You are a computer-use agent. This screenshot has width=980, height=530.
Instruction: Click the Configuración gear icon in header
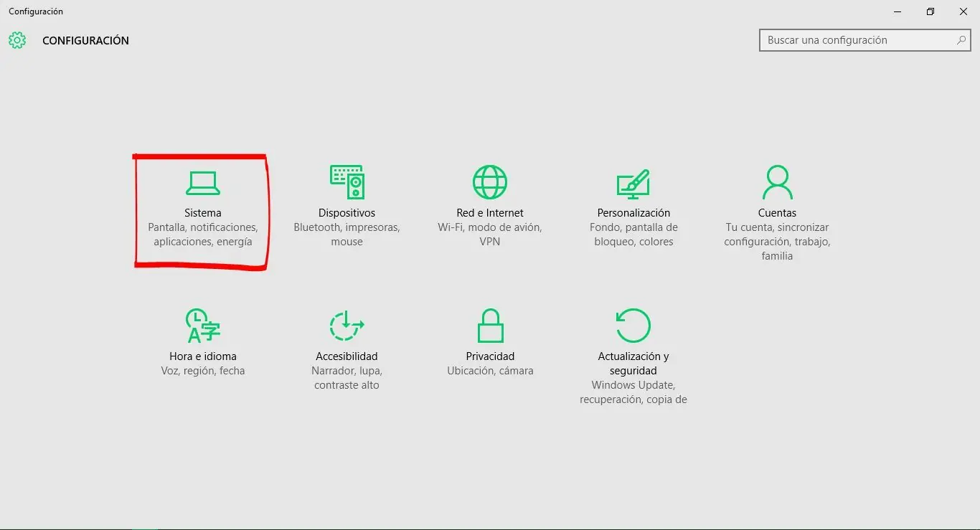click(17, 40)
